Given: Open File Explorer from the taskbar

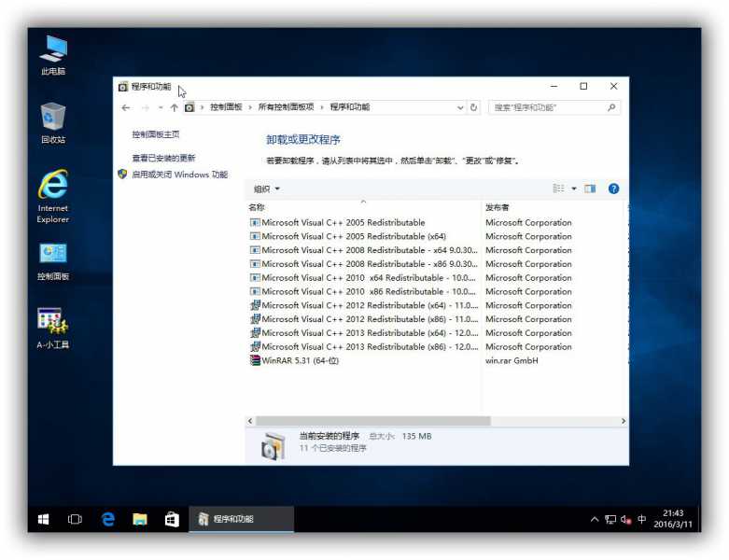Looking at the screenshot, I should click(x=139, y=519).
